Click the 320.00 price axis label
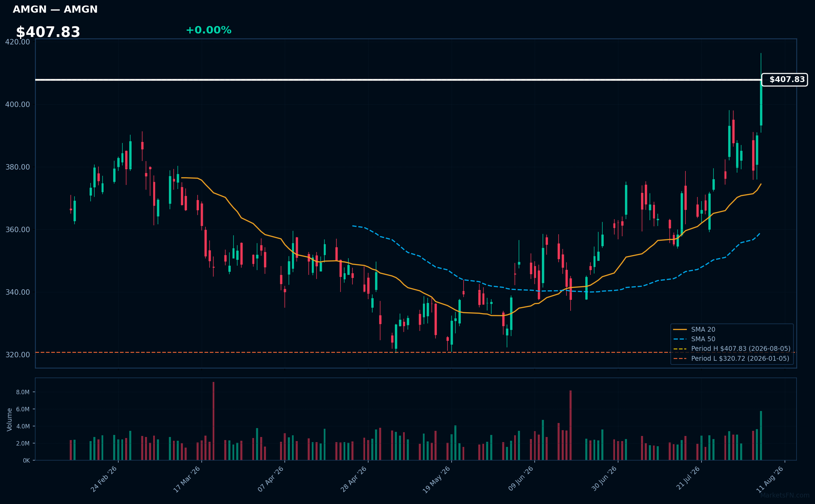 click(17, 355)
